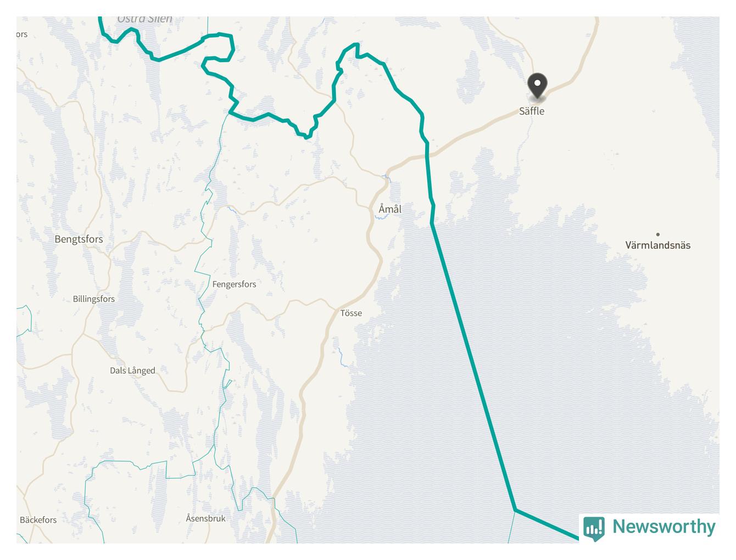The width and height of the screenshot is (736, 560).
Task: Click the dark location pin above Säffle
Action: (x=537, y=87)
